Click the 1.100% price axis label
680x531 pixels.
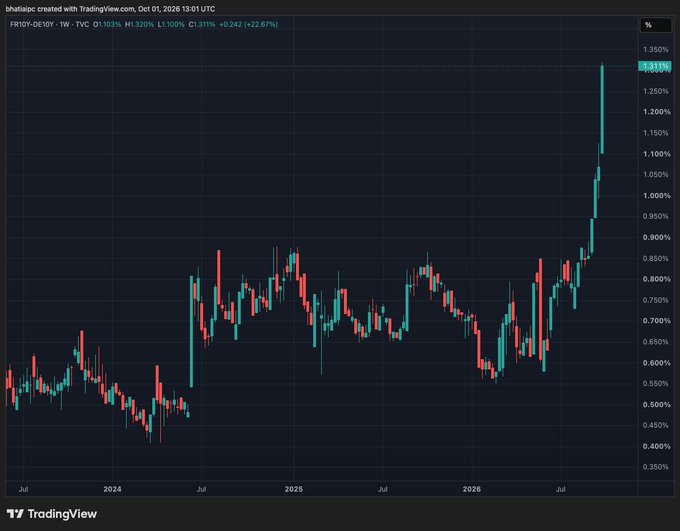click(657, 154)
